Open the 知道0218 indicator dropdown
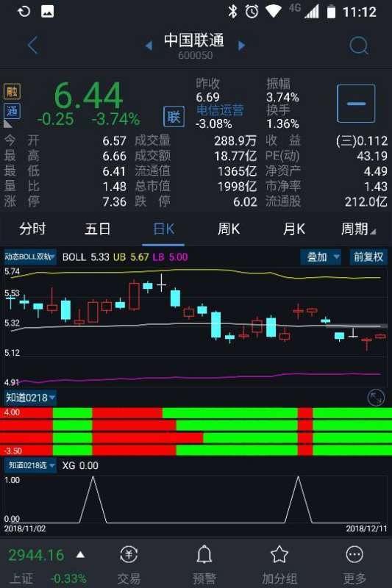The width and height of the screenshot is (392, 588). (30, 398)
